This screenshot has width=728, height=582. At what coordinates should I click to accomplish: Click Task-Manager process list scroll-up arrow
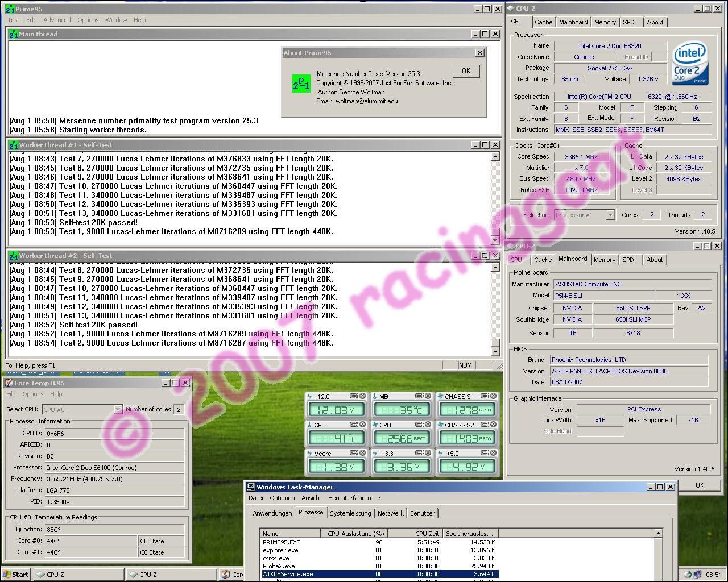pyautogui.click(x=658, y=534)
